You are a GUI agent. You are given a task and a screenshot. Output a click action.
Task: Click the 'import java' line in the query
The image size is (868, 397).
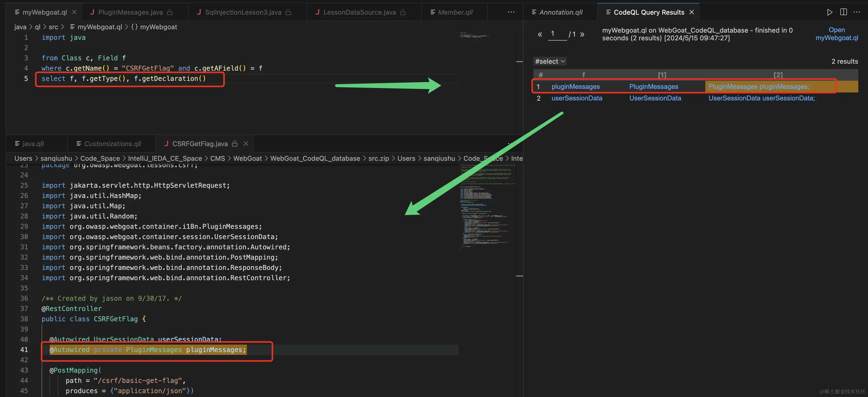point(63,37)
